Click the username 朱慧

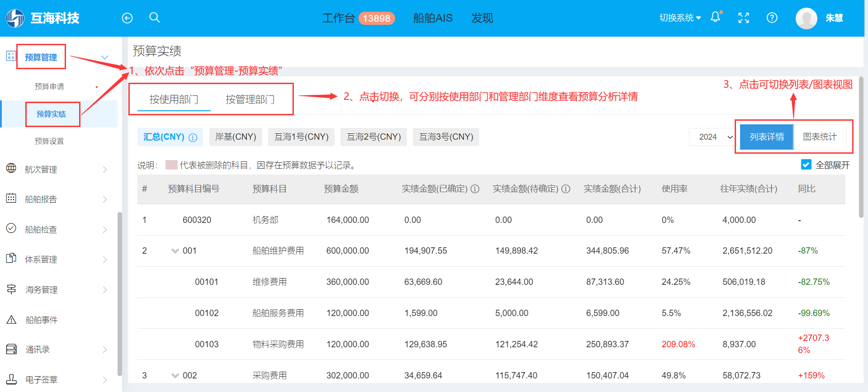pos(834,18)
